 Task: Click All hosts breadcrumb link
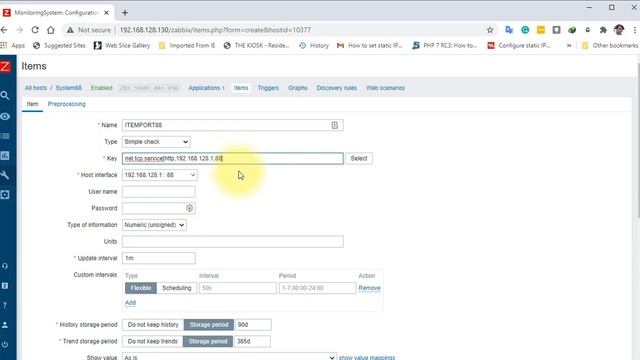click(x=36, y=88)
